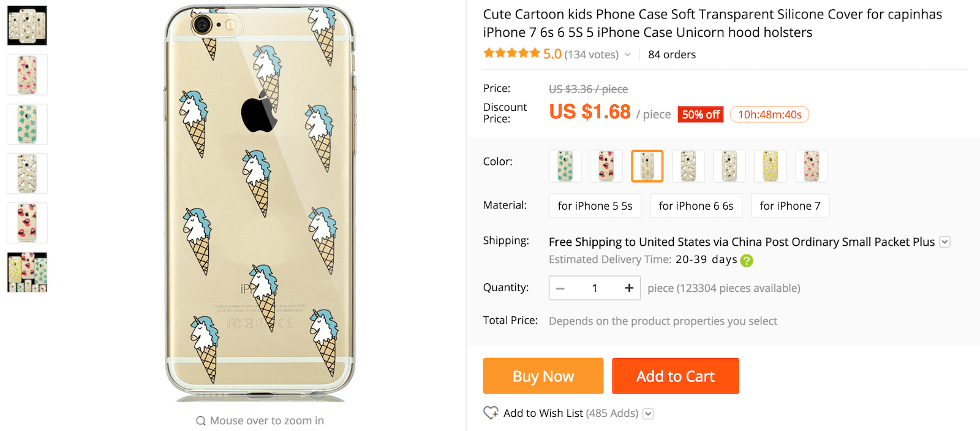Open the flamingo case thumbnail in sidebar

(27, 75)
